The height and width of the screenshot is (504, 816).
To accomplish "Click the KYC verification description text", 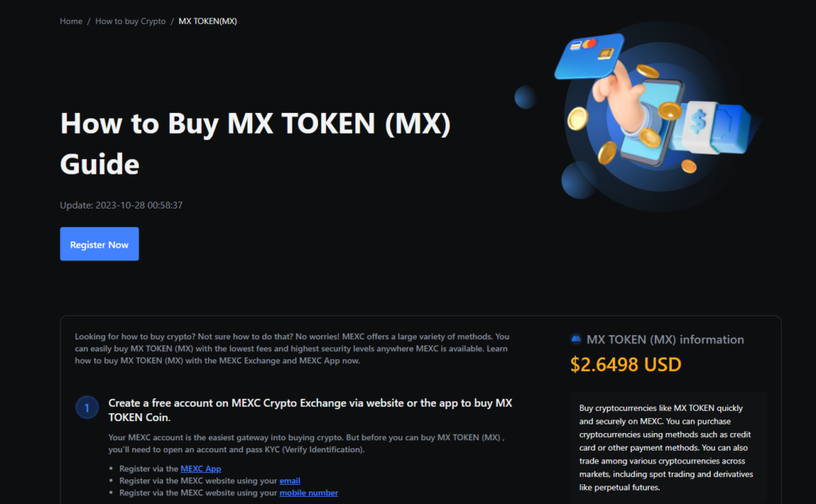I will (x=306, y=443).
